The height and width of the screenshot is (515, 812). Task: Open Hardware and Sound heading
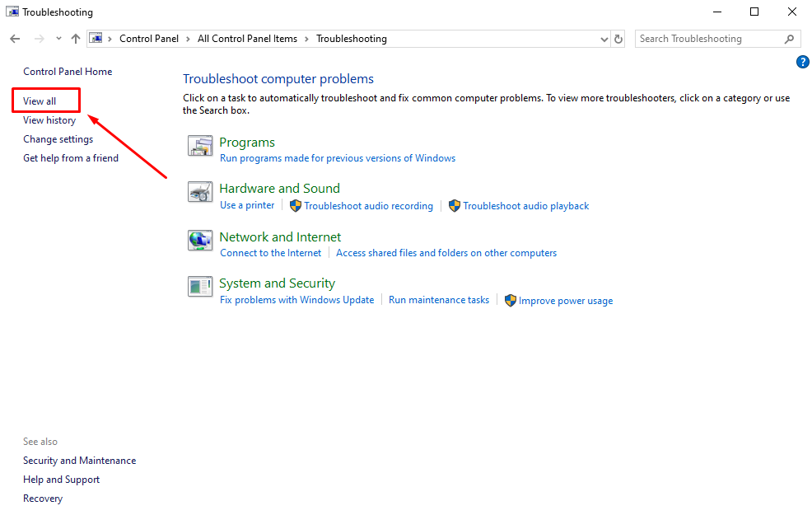point(280,189)
